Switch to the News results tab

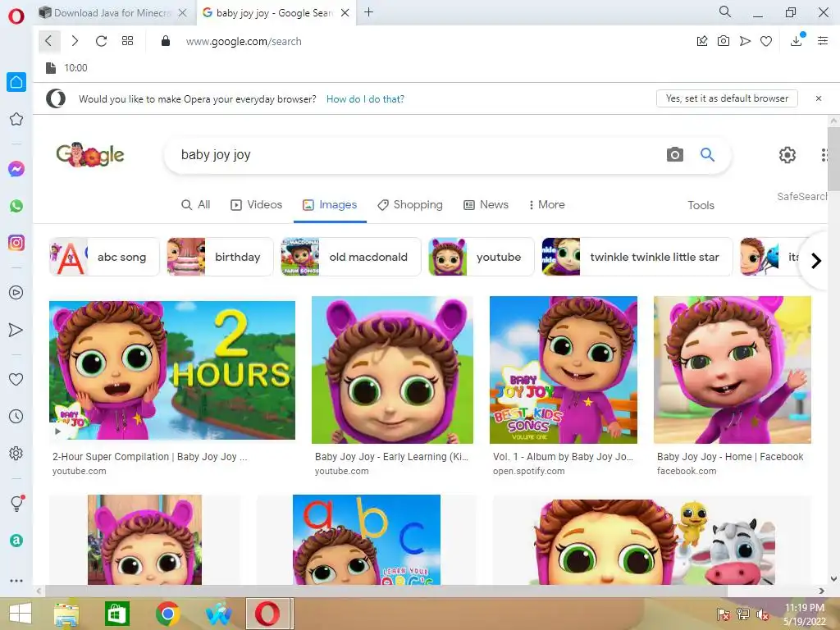(486, 204)
